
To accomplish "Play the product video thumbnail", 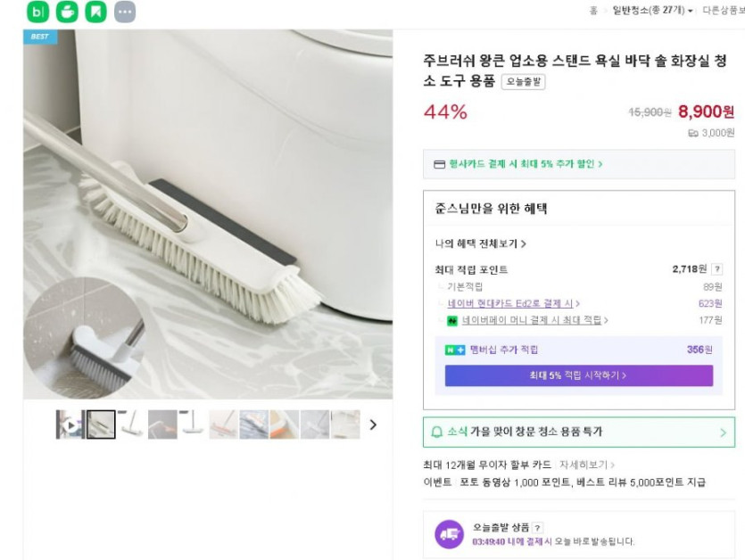I will pyautogui.click(x=70, y=424).
